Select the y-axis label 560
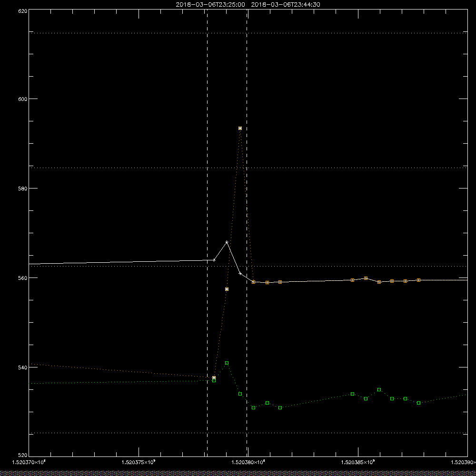This screenshot has width=476, height=476. (23, 278)
